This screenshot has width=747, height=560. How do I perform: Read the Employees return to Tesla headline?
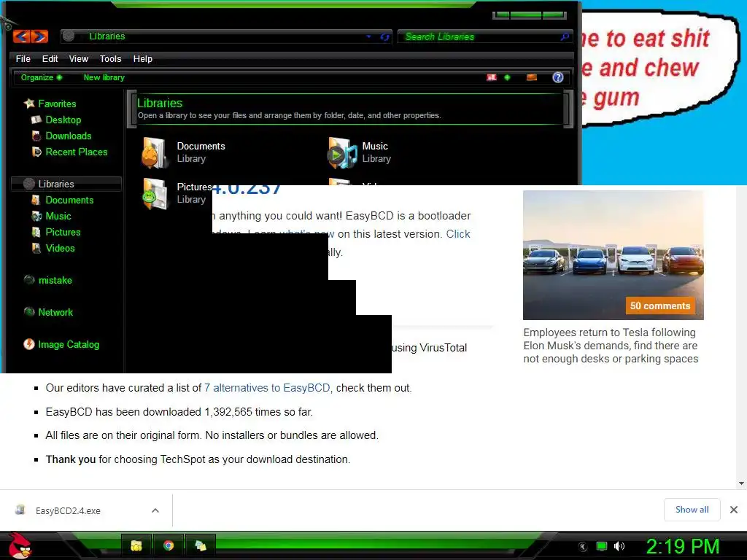click(611, 346)
